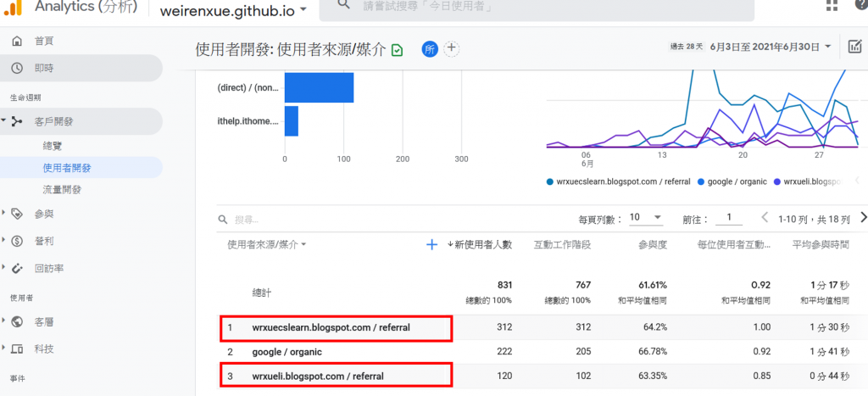Focus the top search field 請嘗試搜尋
This screenshot has height=396, width=868.
tap(537, 8)
